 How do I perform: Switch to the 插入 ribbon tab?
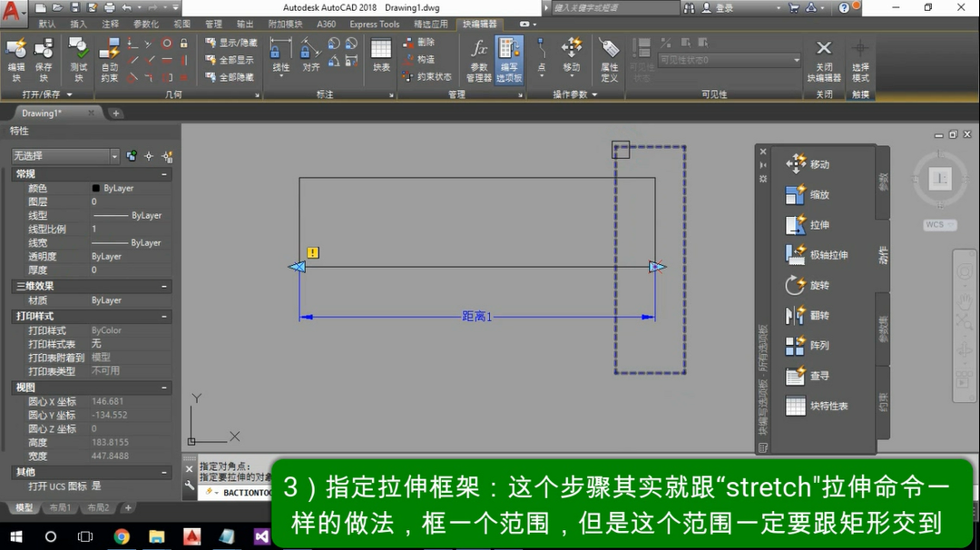(78, 25)
